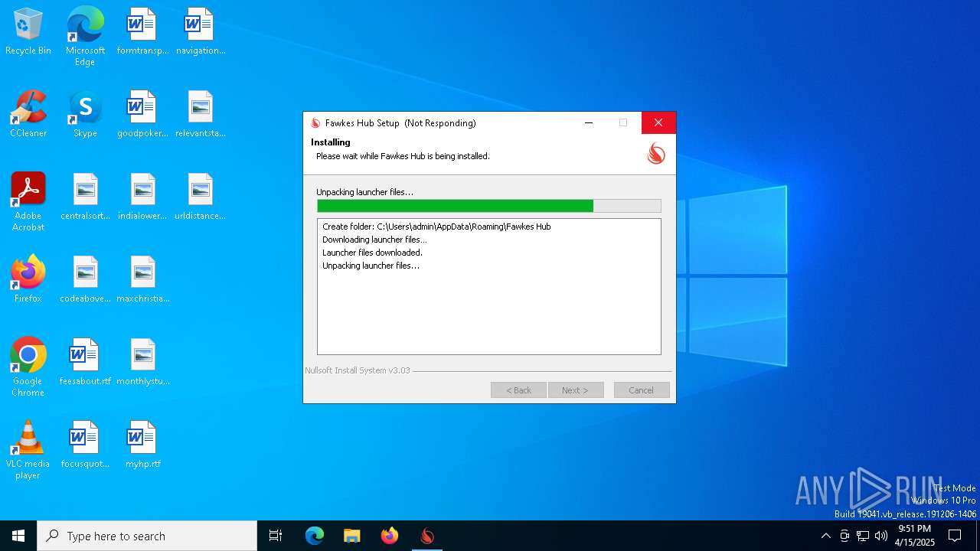Click the Cancel button in installer
This screenshot has width=980, height=551.
[x=642, y=390]
